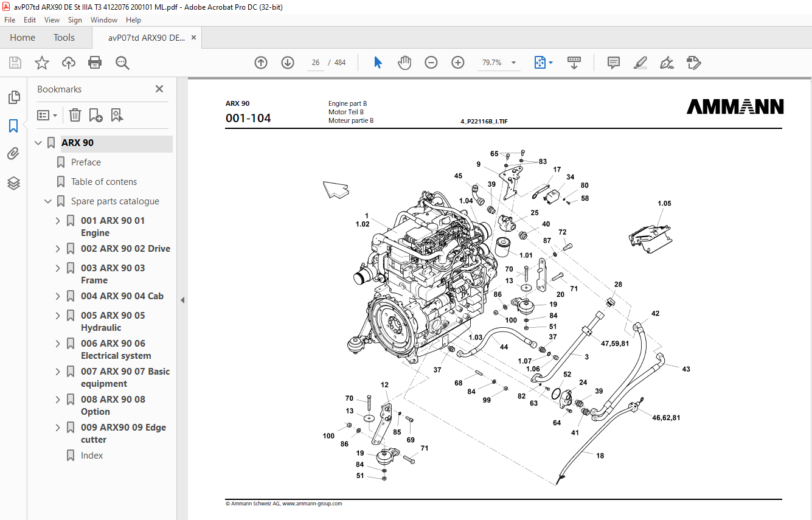Click page number input field

coord(316,63)
